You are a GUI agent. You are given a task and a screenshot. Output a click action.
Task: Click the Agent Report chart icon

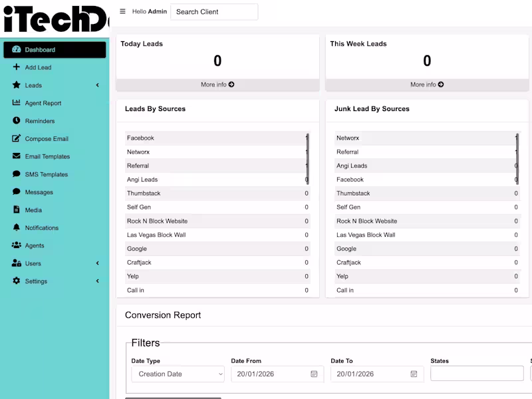16,102
